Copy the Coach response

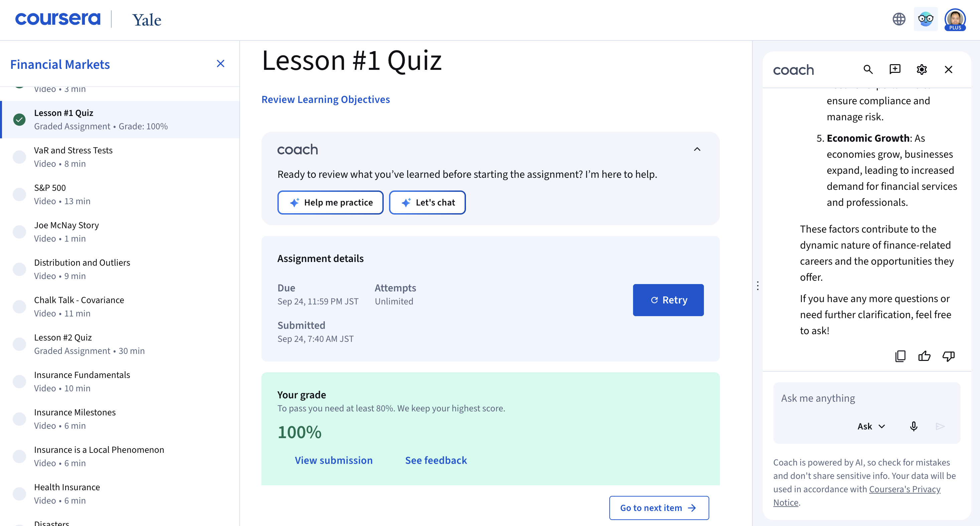pyautogui.click(x=900, y=356)
